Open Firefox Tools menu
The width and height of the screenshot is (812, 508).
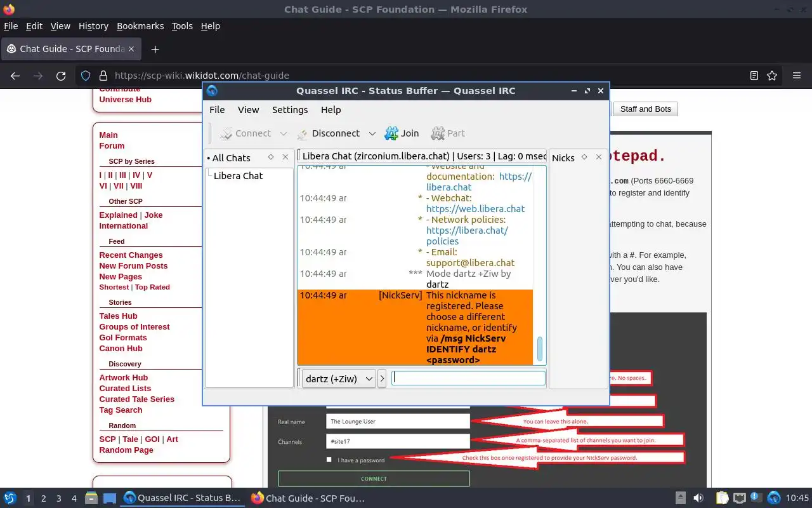(182, 26)
